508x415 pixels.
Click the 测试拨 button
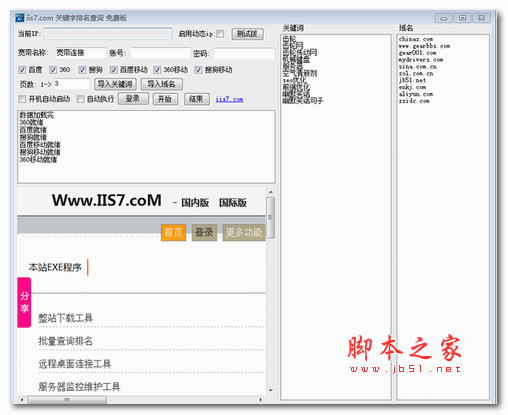(247, 34)
